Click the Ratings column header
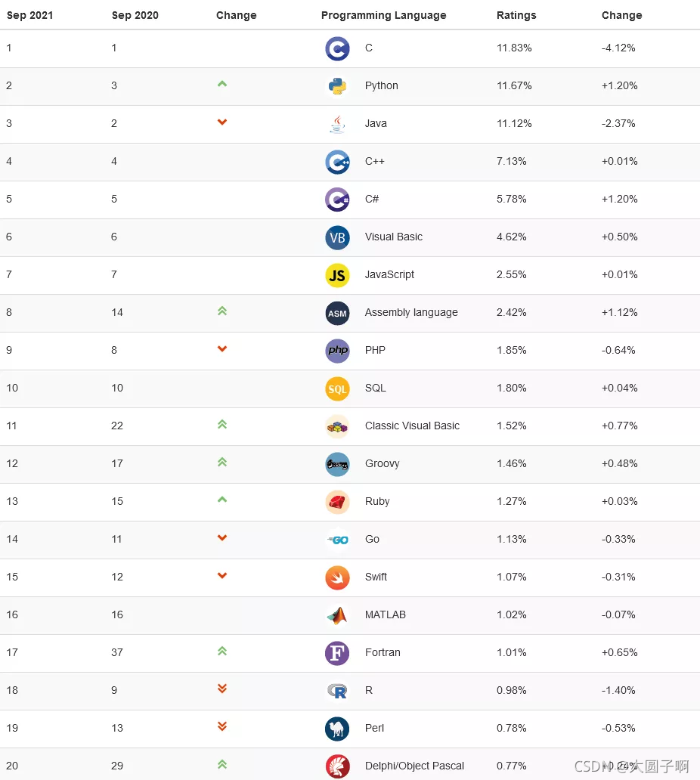Viewport: 700px width, 780px height. [516, 15]
